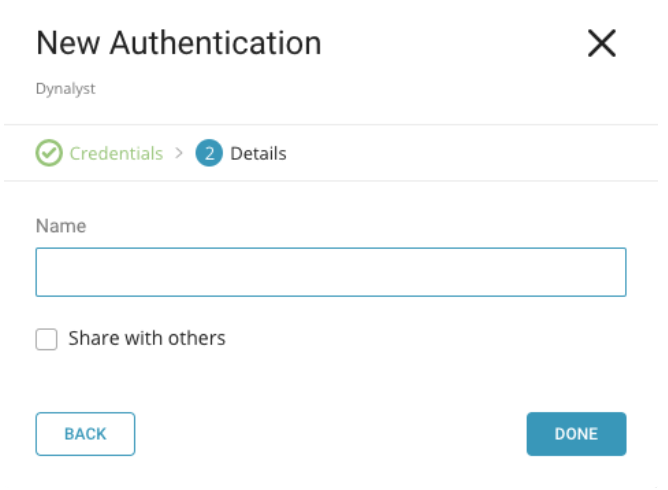Click the Name field label

point(61,226)
